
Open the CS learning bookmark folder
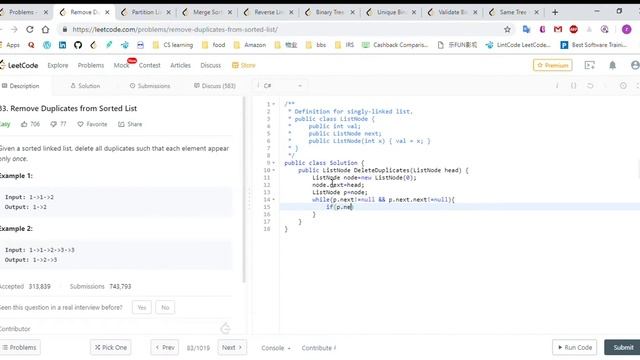[173, 45]
